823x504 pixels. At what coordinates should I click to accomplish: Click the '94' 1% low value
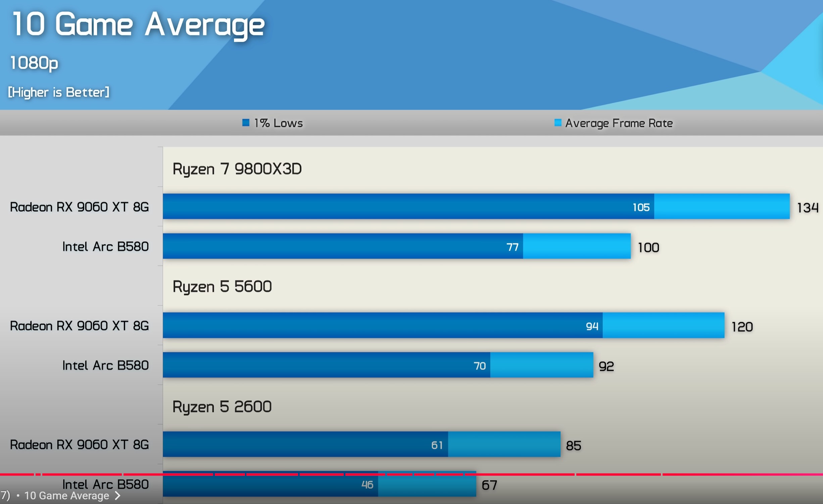point(592,326)
